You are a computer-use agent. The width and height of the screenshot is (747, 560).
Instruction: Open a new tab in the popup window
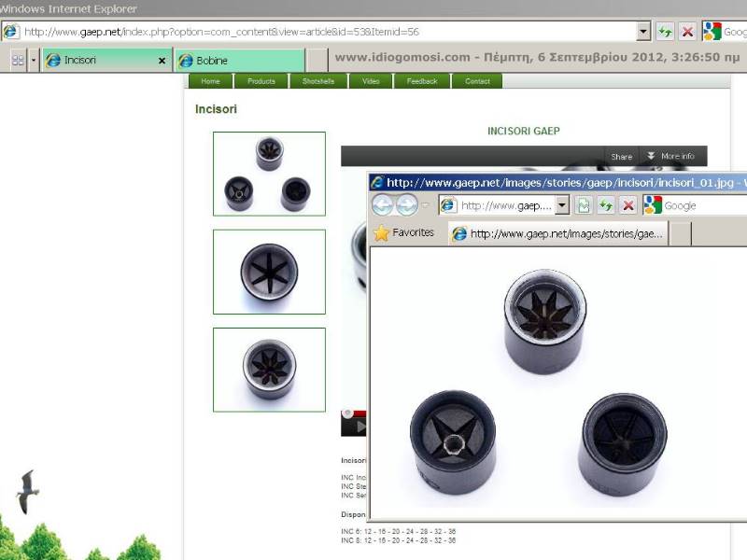[681, 234]
